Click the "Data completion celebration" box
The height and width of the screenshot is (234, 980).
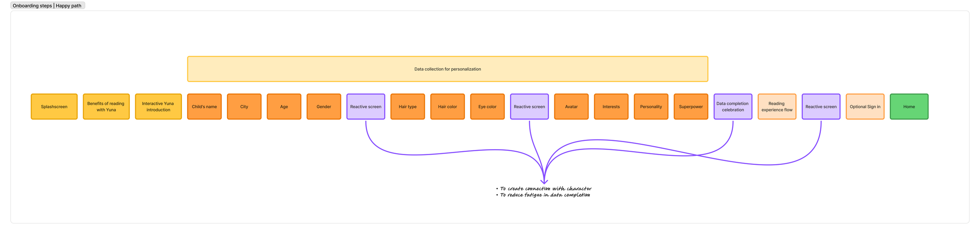pos(733,106)
